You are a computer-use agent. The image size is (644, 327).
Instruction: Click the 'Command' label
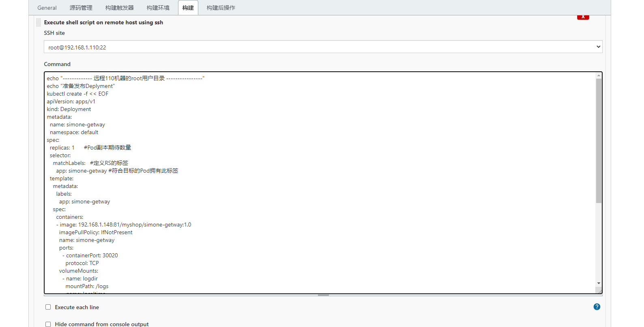[x=57, y=64]
